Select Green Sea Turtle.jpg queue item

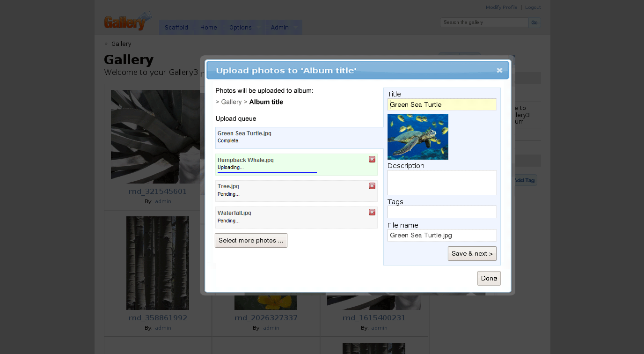click(299, 138)
